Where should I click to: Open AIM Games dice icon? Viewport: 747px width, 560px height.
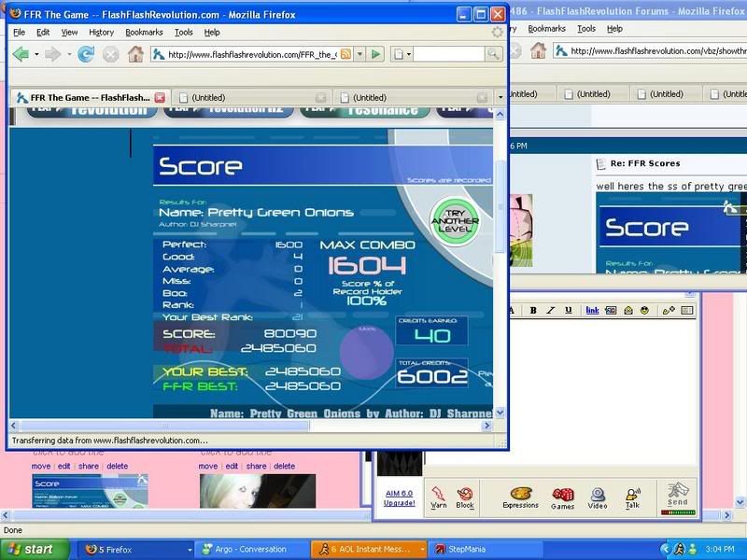(563, 498)
